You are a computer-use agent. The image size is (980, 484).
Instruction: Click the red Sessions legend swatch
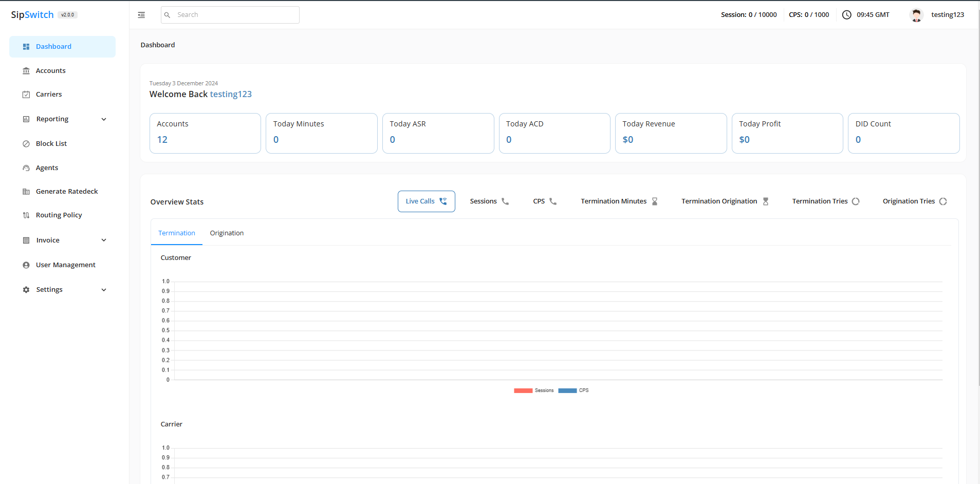(x=523, y=390)
